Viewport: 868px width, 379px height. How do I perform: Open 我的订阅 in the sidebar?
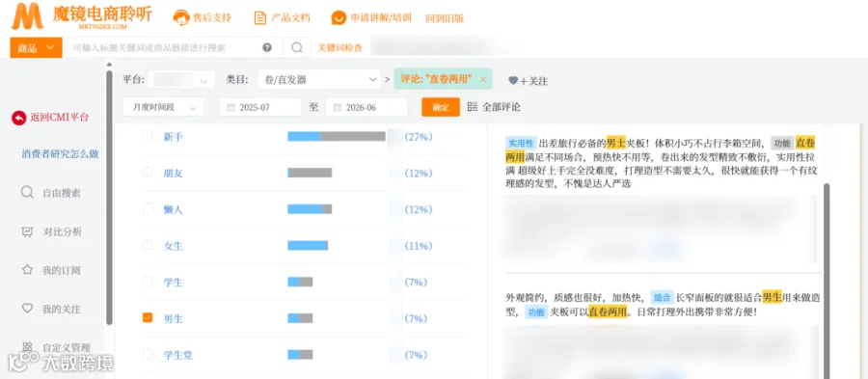[x=62, y=271]
